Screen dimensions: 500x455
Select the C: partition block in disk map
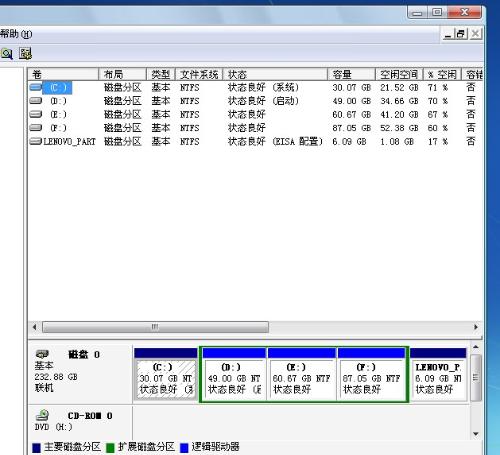pos(166,375)
